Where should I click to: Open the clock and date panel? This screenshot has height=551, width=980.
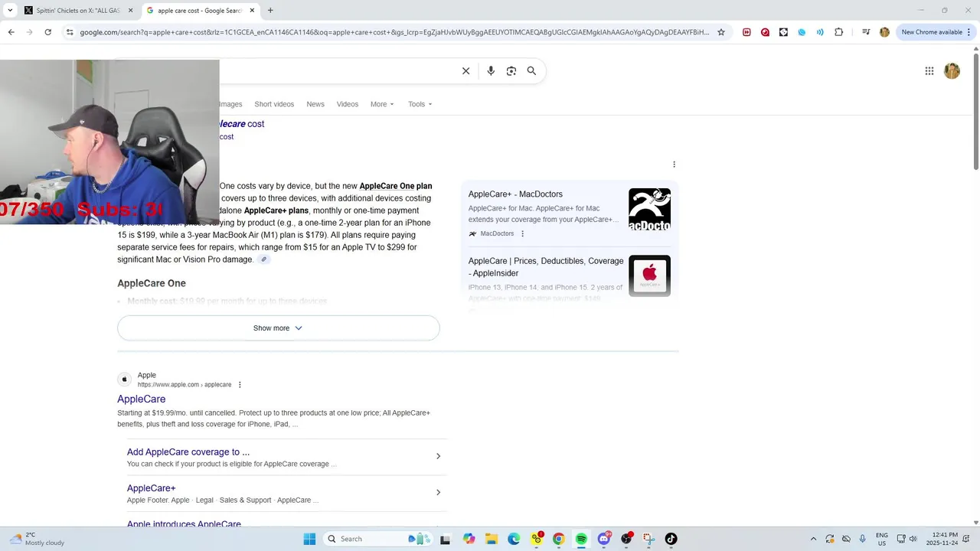tap(942, 539)
